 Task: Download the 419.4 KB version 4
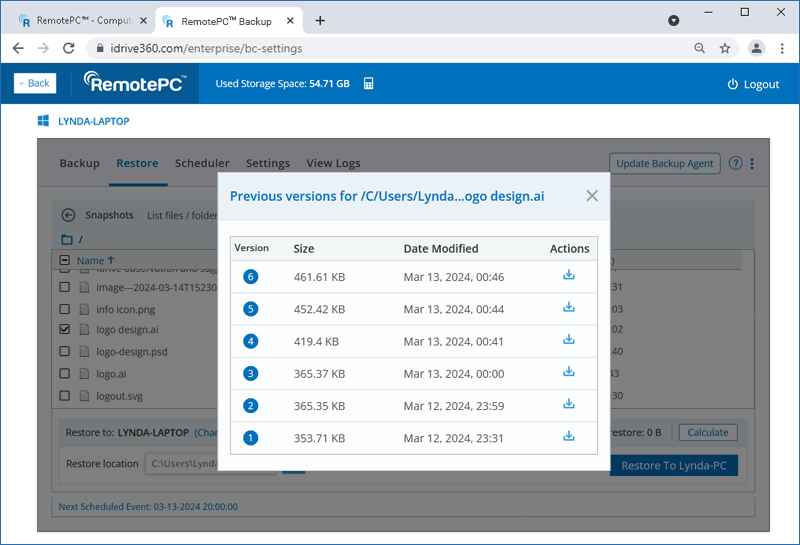tap(569, 340)
